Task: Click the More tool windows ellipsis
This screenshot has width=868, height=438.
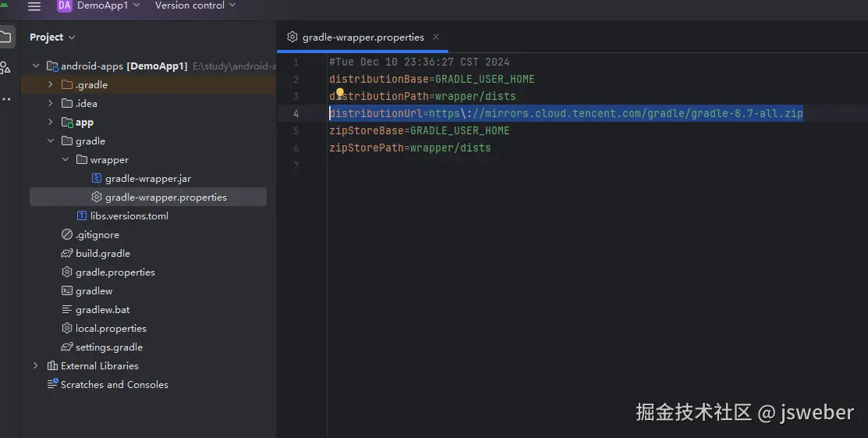Action: tap(6, 99)
